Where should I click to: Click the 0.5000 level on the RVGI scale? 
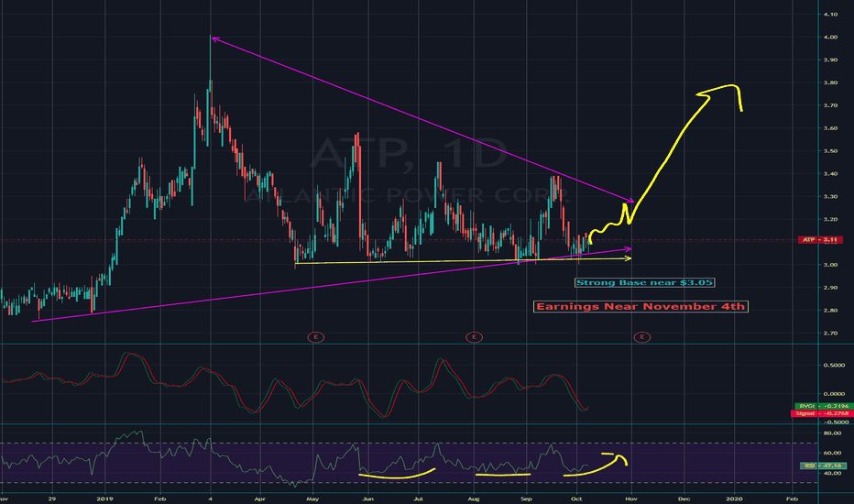(834, 365)
